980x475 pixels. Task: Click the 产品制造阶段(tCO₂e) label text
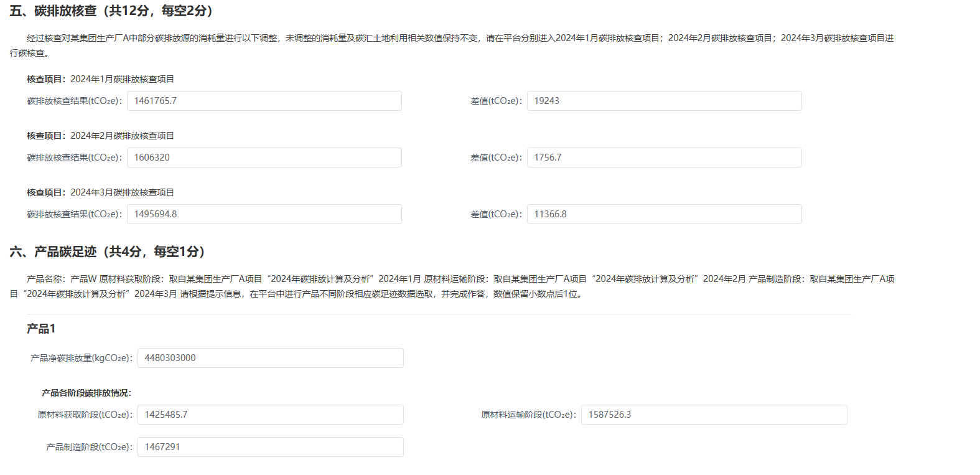[x=89, y=447]
